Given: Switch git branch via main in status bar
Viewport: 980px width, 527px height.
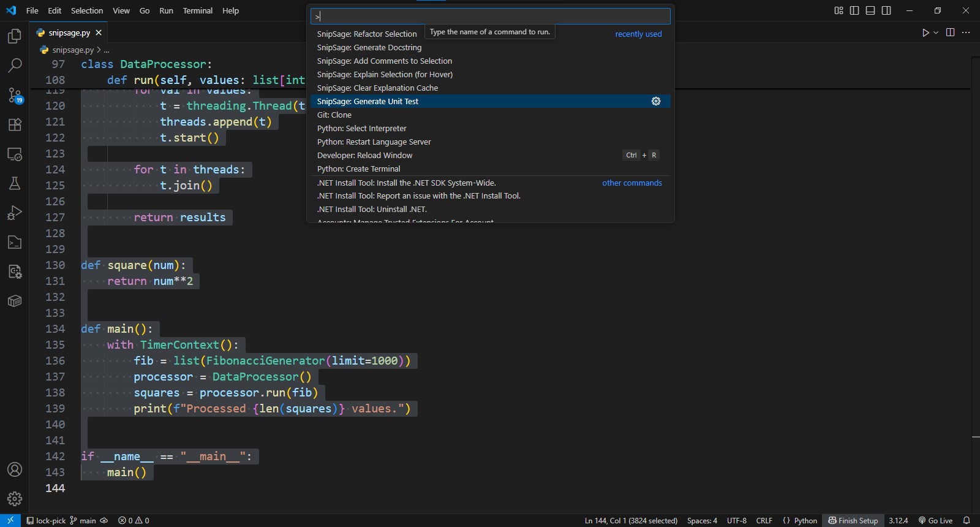Looking at the screenshot, I should 83,520.
